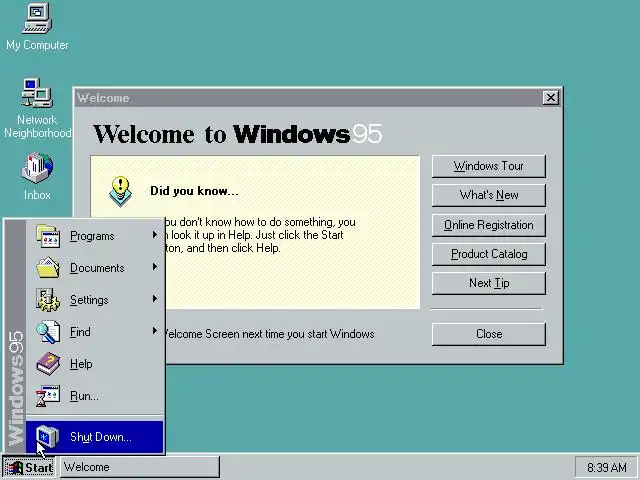Expand the Programs submenu arrow
640x480 pixels.
tap(155, 235)
